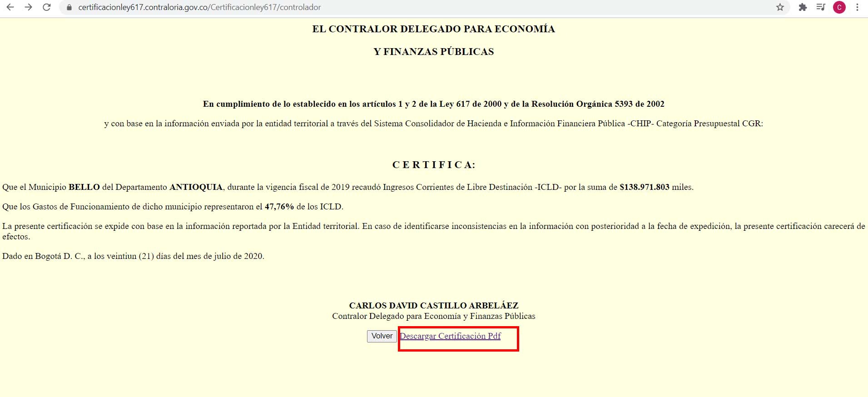The width and height of the screenshot is (868, 397).
Task: Open the Chrome profile avatar "C"
Action: pos(839,7)
